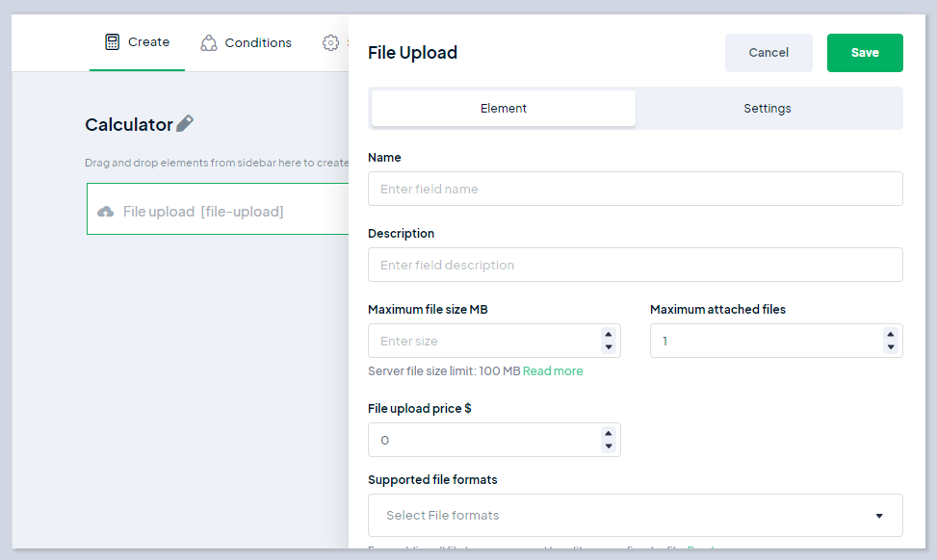Screen dimensions: 937x560
Task: Open the Conditions tab
Action: pos(257,43)
